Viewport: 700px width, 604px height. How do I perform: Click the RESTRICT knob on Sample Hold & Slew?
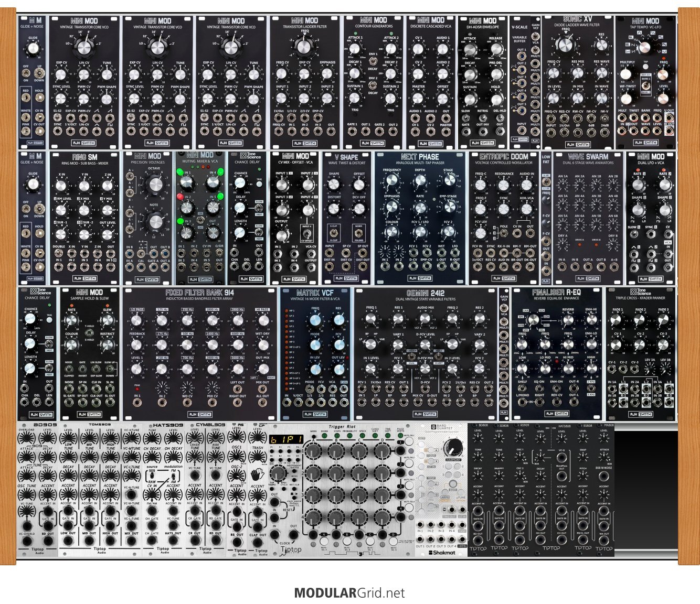[x=107, y=345]
